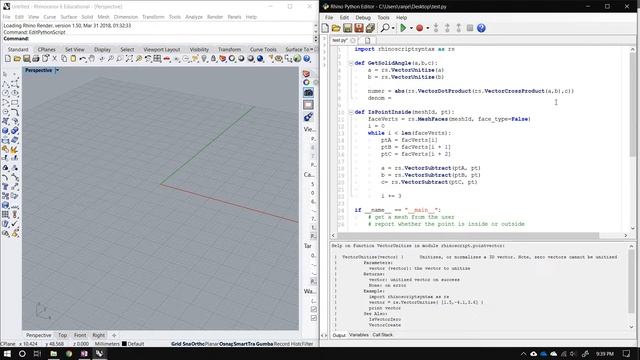Screen dimensions: 640x360
Task: Open dropdown arrow next to Run button
Action: pos(411,29)
